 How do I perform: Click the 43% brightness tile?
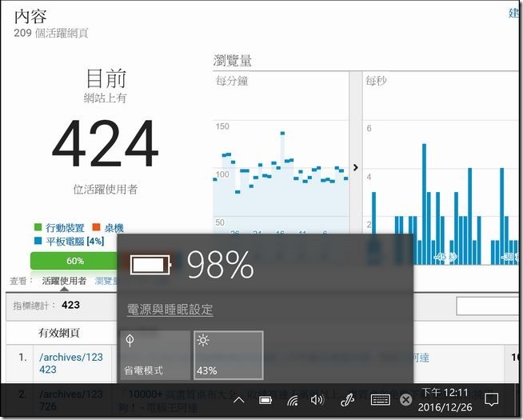pos(229,355)
